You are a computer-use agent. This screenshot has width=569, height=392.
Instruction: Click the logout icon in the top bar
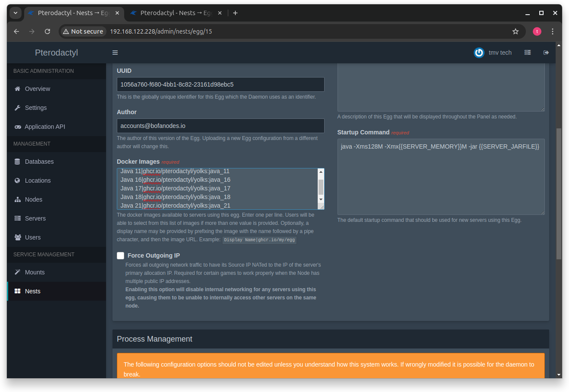[546, 53]
